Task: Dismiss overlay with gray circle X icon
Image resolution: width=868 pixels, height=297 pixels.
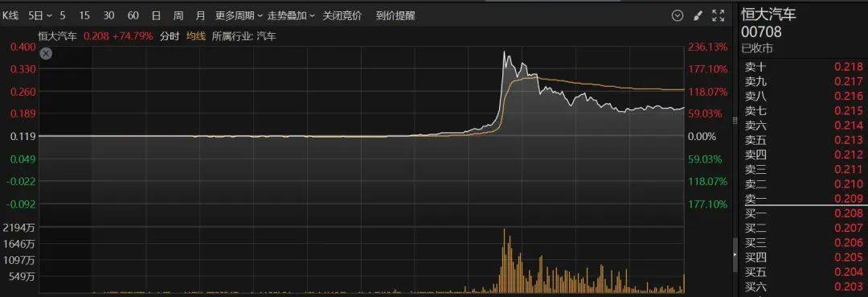Action: click(46, 54)
